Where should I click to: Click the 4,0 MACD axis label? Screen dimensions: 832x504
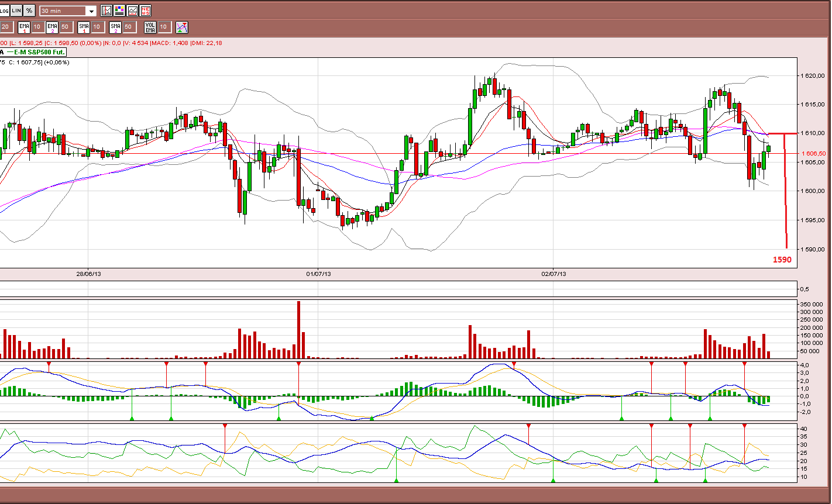(x=805, y=365)
